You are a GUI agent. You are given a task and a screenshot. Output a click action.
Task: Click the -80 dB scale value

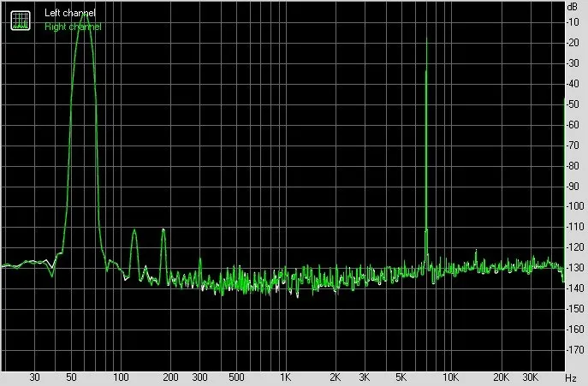pyautogui.click(x=573, y=165)
